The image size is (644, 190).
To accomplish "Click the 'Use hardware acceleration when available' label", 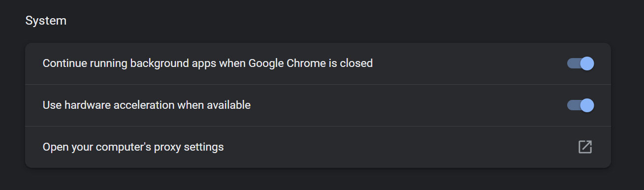I will [x=147, y=105].
